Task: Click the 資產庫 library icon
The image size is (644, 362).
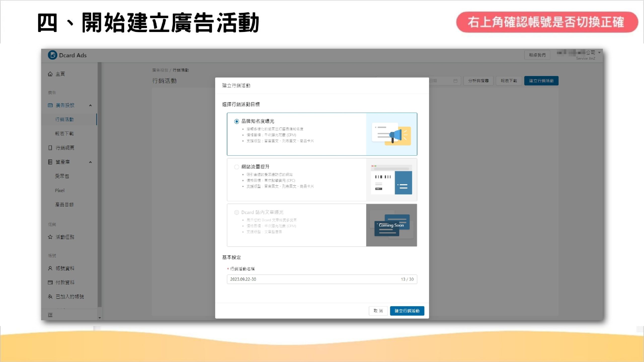Action: [x=50, y=162]
